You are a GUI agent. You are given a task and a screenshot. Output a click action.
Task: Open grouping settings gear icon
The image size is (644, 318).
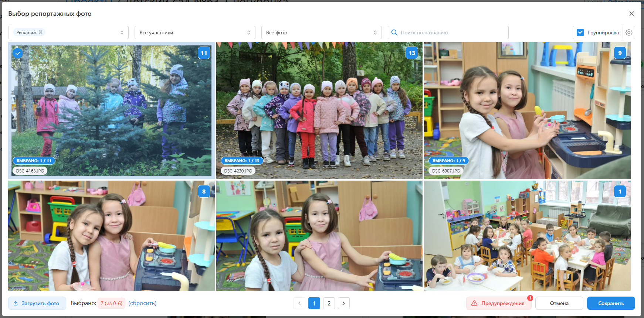click(628, 33)
